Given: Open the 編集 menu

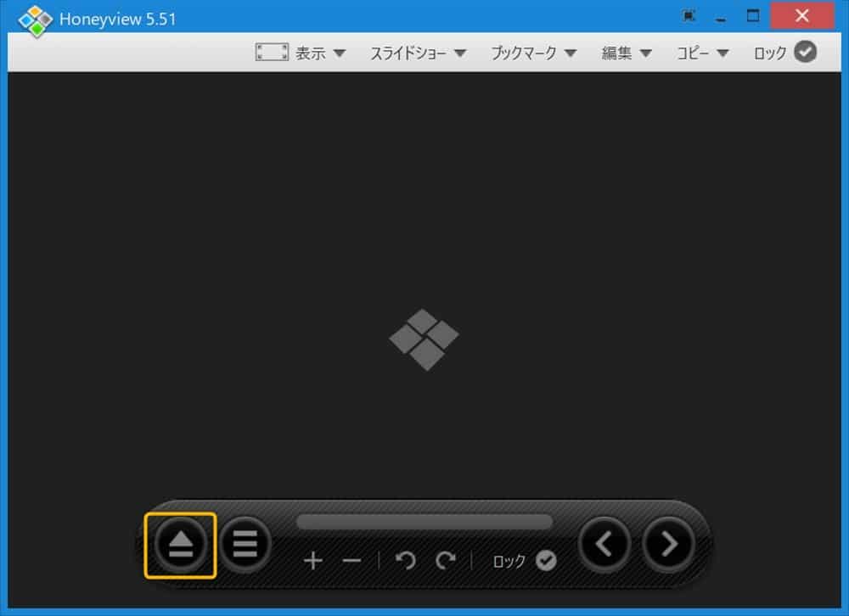Looking at the screenshot, I should tap(627, 53).
